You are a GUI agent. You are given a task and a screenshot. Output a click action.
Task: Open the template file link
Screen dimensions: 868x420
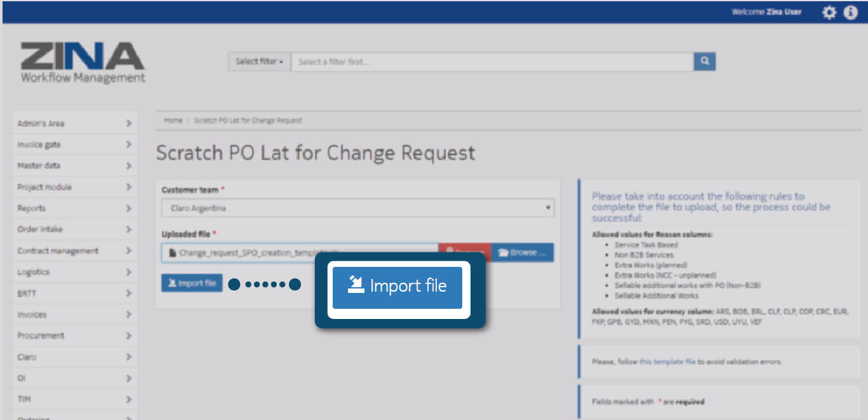pyautogui.click(x=667, y=362)
